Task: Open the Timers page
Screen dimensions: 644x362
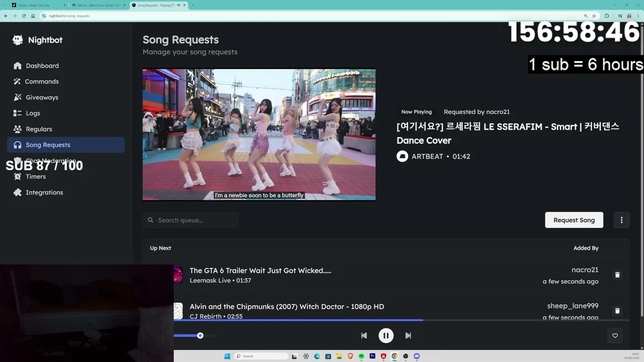Action: coord(66,176)
